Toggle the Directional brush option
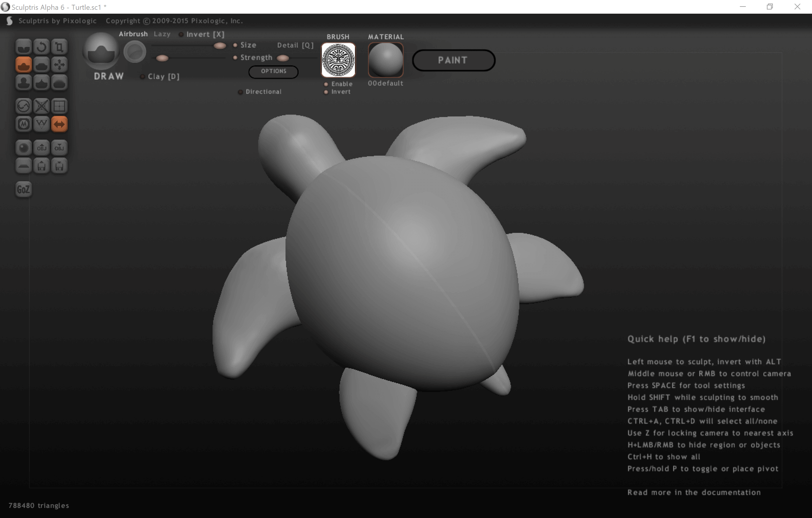Screen dimensions: 812x518 click(240, 92)
